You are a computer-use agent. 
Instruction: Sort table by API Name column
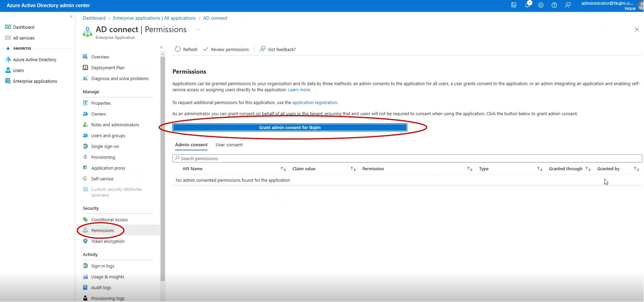coord(283,169)
